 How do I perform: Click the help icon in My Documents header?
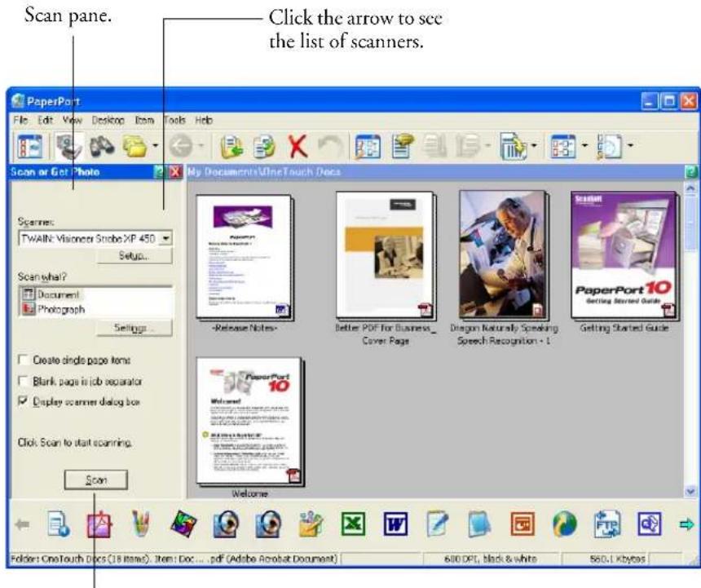tap(691, 172)
